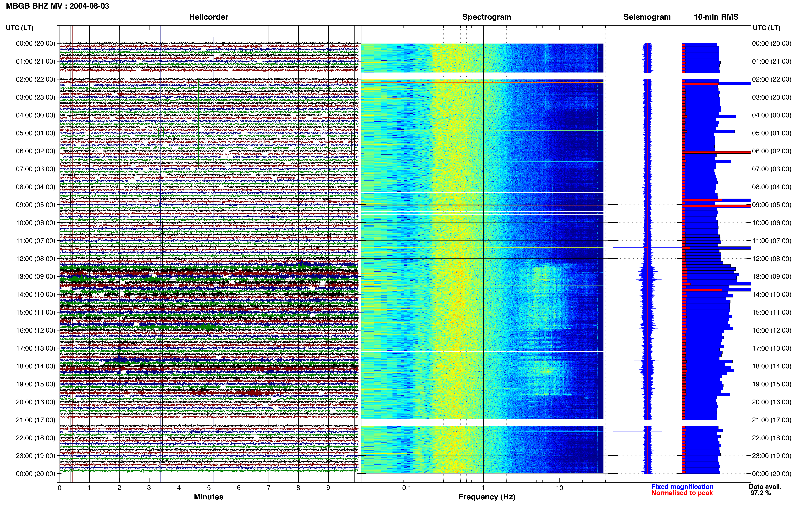
Task: Click the 'Minutes' axis title
Action: (x=209, y=497)
